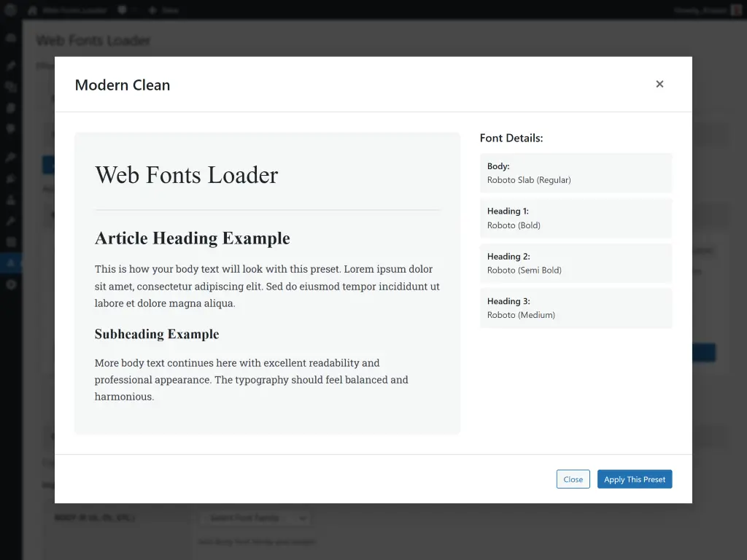The height and width of the screenshot is (560, 747).
Task: Click the Tools icon in the sidebar
Action: [10, 222]
